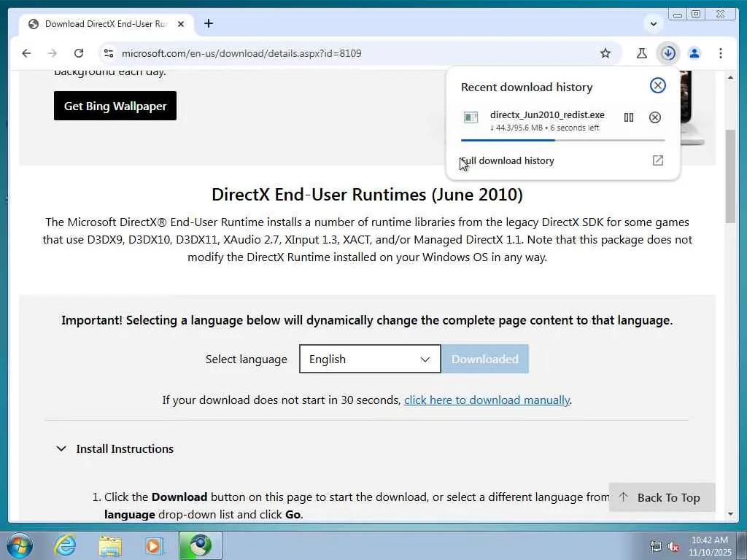Open the Select language dropdown
Image resolution: width=747 pixels, height=560 pixels.
coord(370,359)
